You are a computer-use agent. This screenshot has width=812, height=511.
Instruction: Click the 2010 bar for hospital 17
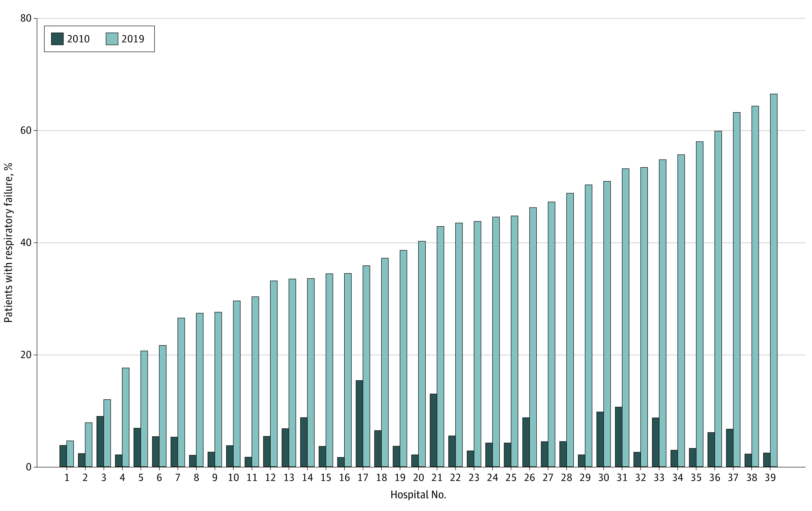coord(359,424)
